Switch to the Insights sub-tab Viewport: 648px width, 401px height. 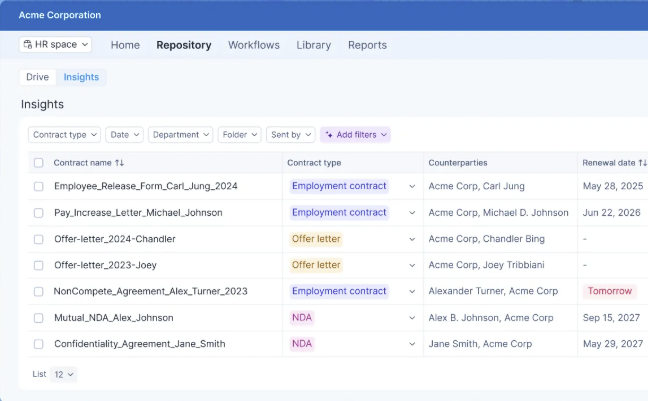tap(81, 77)
